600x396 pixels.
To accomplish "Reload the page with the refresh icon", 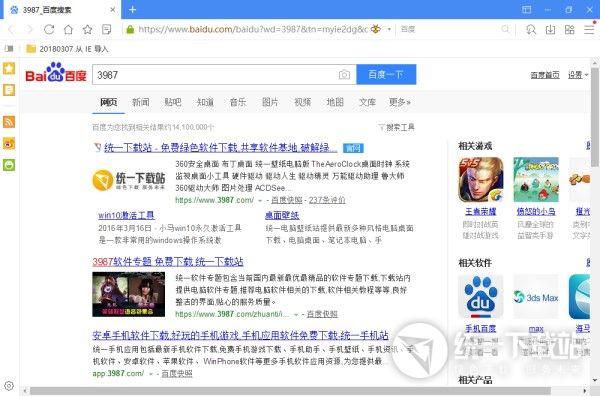I will (x=49, y=29).
